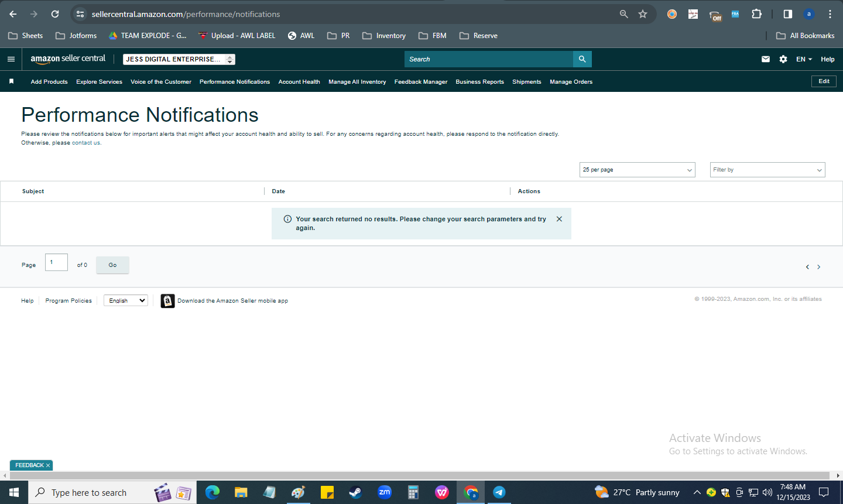Screen dimensions: 843x504
Task: Open Telegram from taskbar
Action: pos(499,492)
